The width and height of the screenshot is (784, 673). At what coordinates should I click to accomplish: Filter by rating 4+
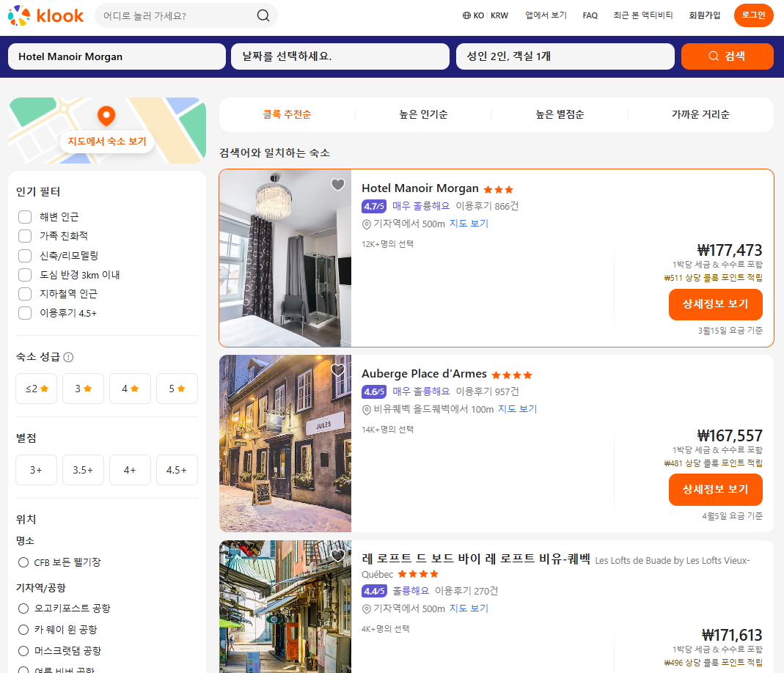[x=130, y=470]
